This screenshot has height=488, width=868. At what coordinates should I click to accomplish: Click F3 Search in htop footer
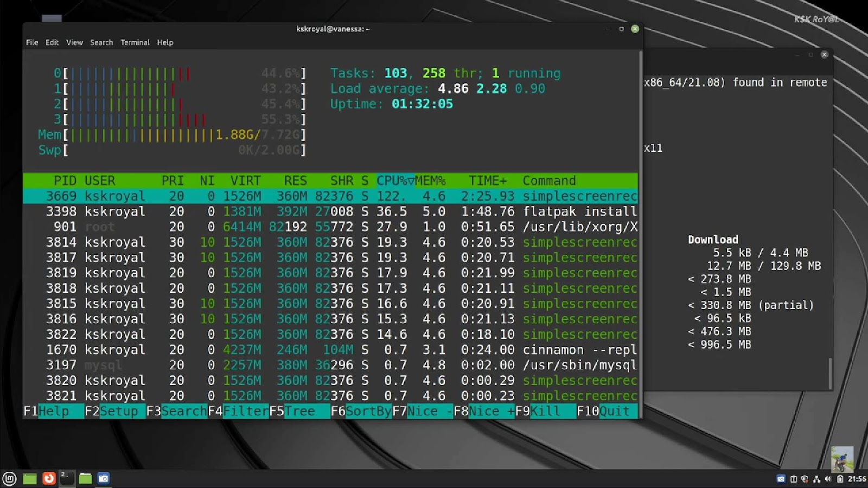click(x=177, y=411)
